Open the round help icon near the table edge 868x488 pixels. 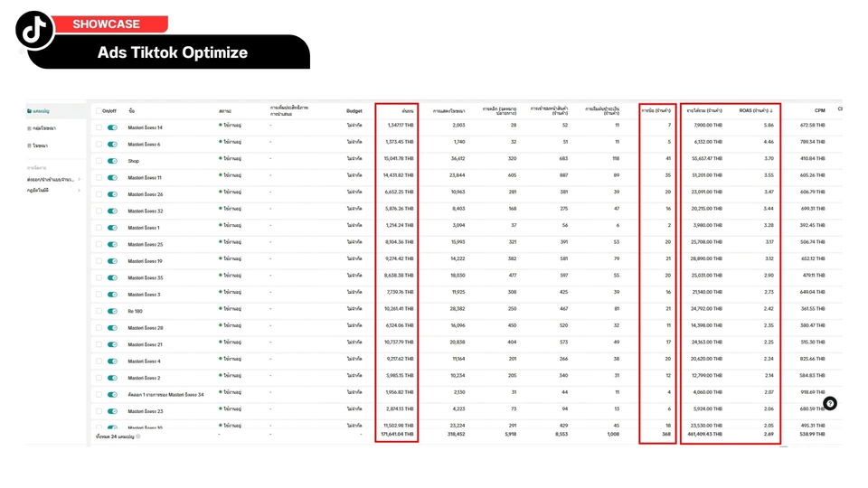tap(829, 403)
